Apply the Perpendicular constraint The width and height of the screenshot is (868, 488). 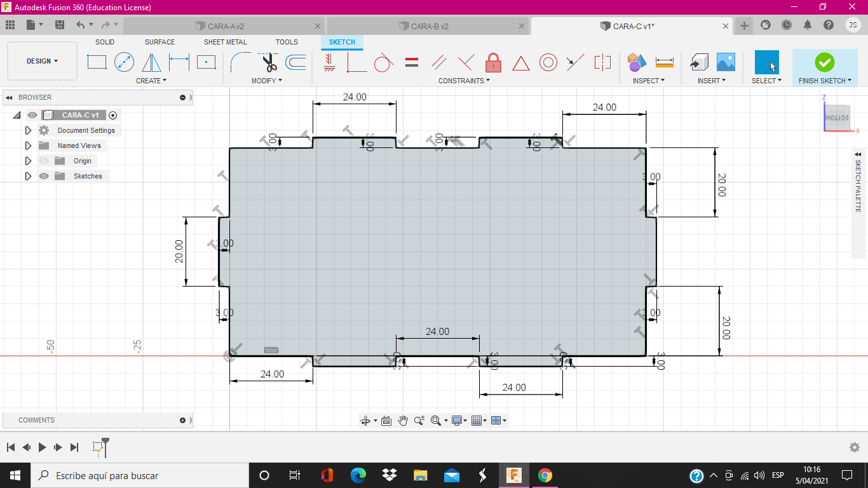(466, 62)
